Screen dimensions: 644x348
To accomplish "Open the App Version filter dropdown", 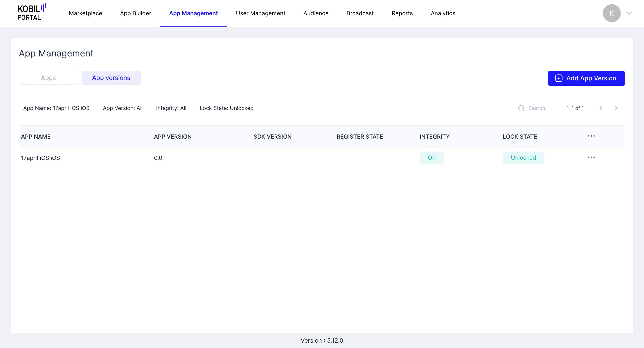I will point(123,108).
